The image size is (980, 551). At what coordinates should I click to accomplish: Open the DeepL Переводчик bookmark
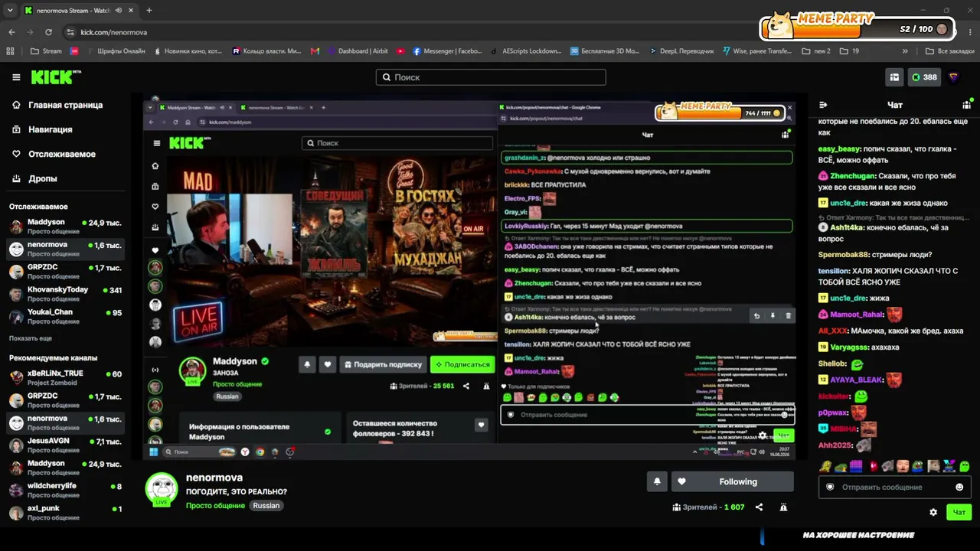point(680,51)
